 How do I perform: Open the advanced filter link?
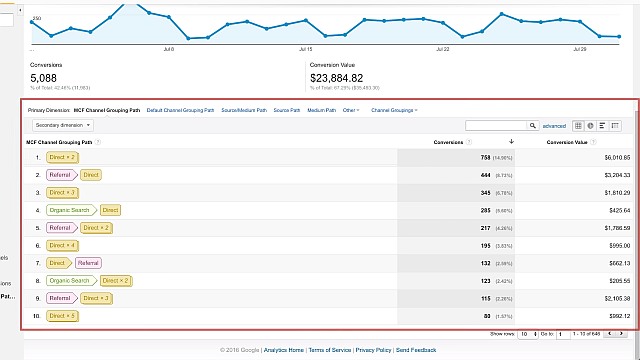click(x=554, y=126)
